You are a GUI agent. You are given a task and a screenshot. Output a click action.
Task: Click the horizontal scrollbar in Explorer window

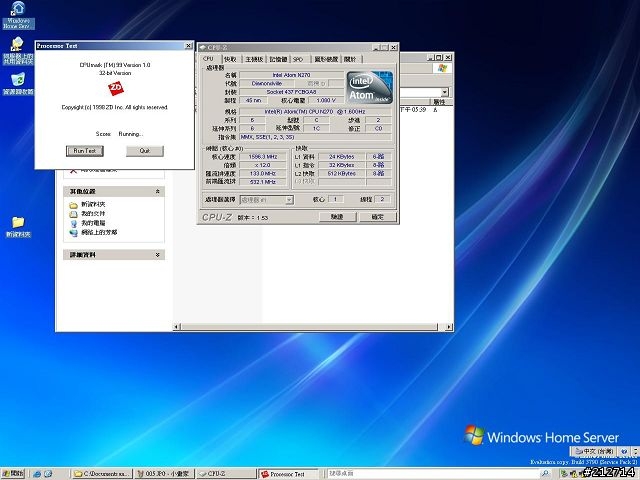coord(310,326)
